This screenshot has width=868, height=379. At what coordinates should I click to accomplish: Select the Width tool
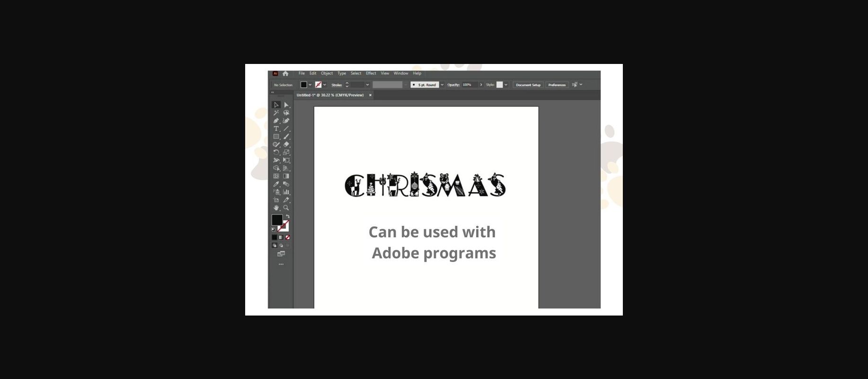(x=276, y=160)
